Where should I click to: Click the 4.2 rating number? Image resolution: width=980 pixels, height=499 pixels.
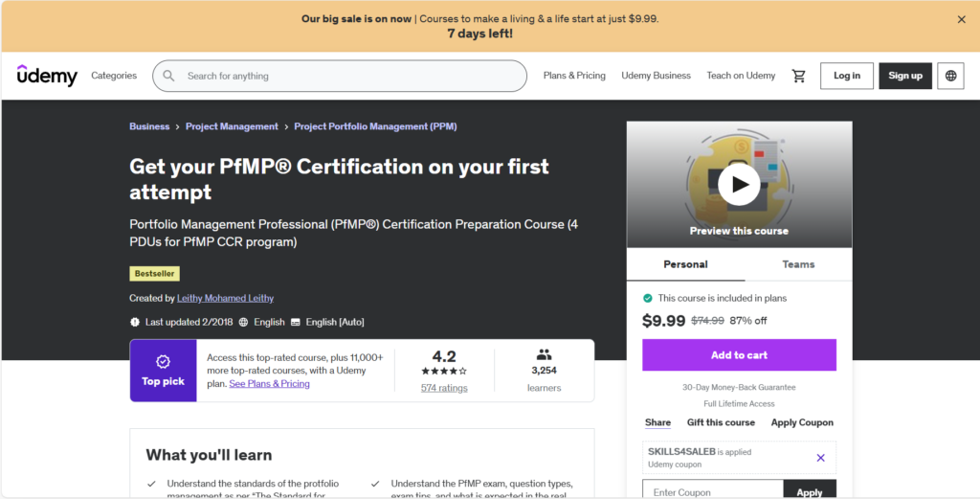pos(444,355)
